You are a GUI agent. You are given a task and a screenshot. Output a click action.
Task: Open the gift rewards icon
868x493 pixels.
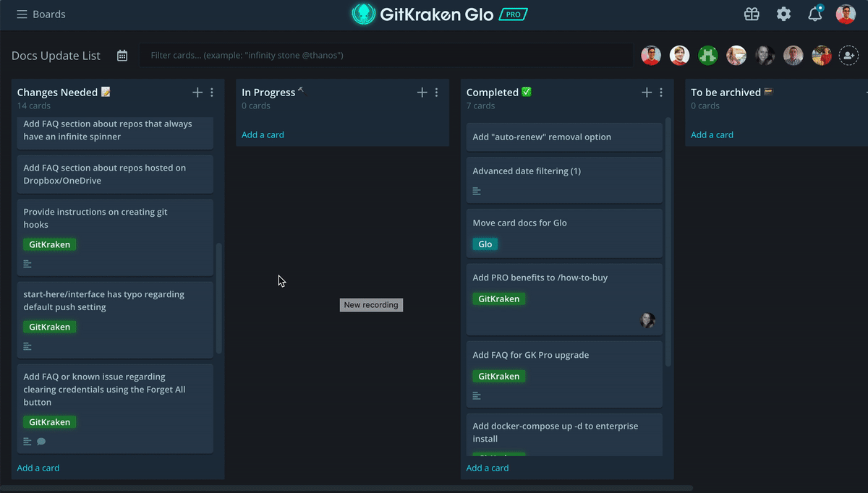tap(752, 14)
